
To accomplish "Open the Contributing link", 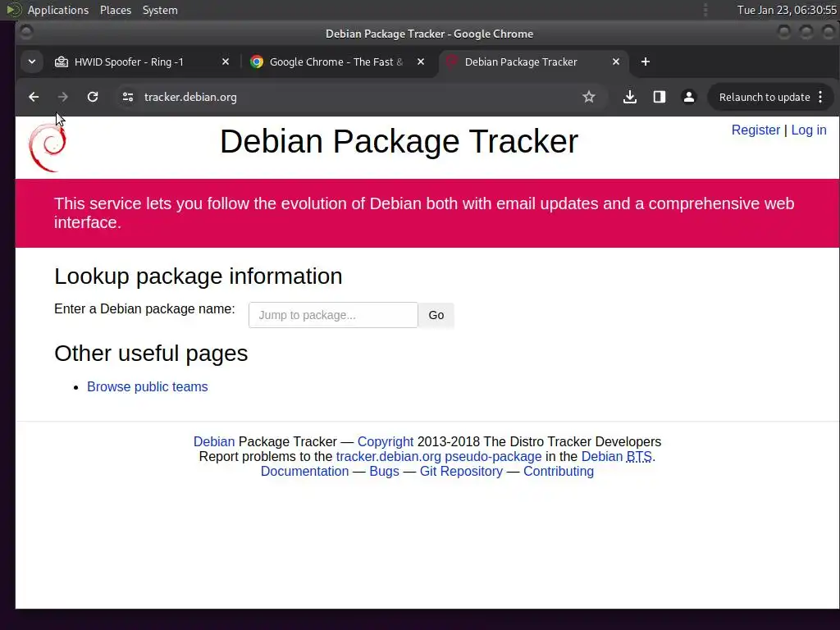I will [x=559, y=472].
